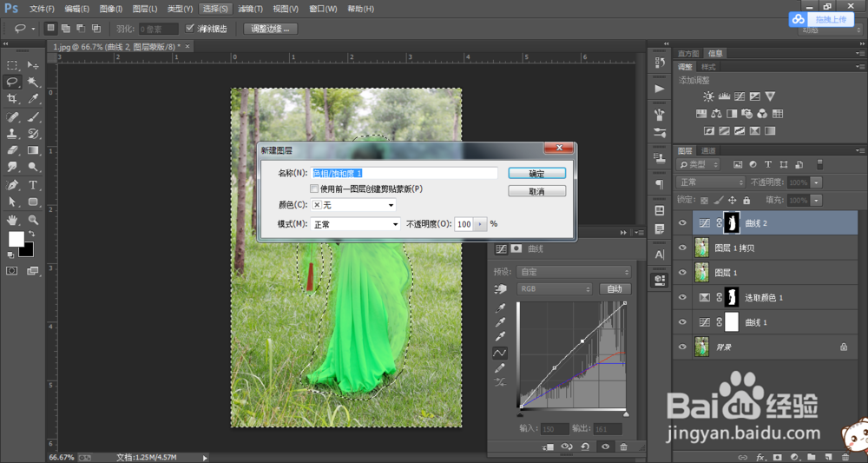Screen dimensions: 868x463
Task: Click the lock position icon
Action: pyautogui.click(x=733, y=201)
